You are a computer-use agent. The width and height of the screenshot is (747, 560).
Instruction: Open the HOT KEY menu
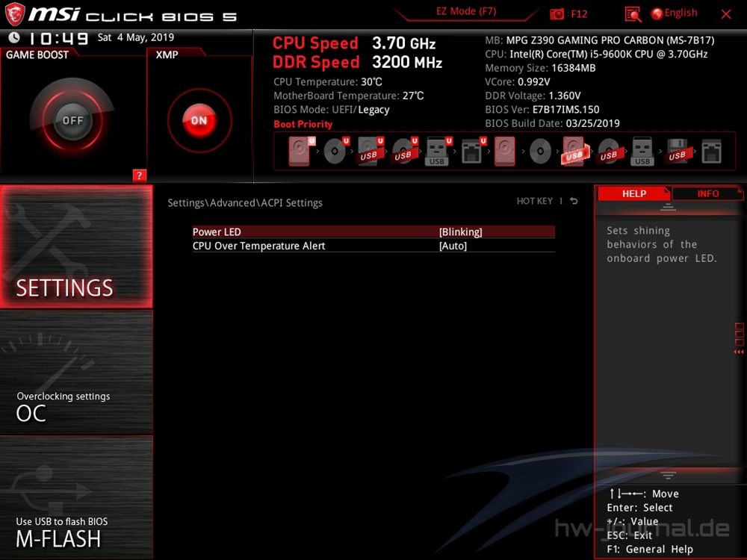pos(534,202)
